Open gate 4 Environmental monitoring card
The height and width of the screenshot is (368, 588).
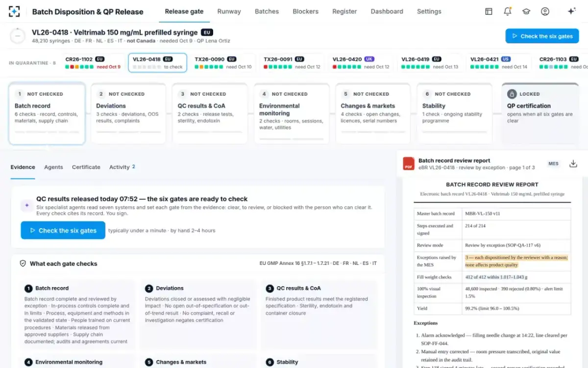coord(292,113)
